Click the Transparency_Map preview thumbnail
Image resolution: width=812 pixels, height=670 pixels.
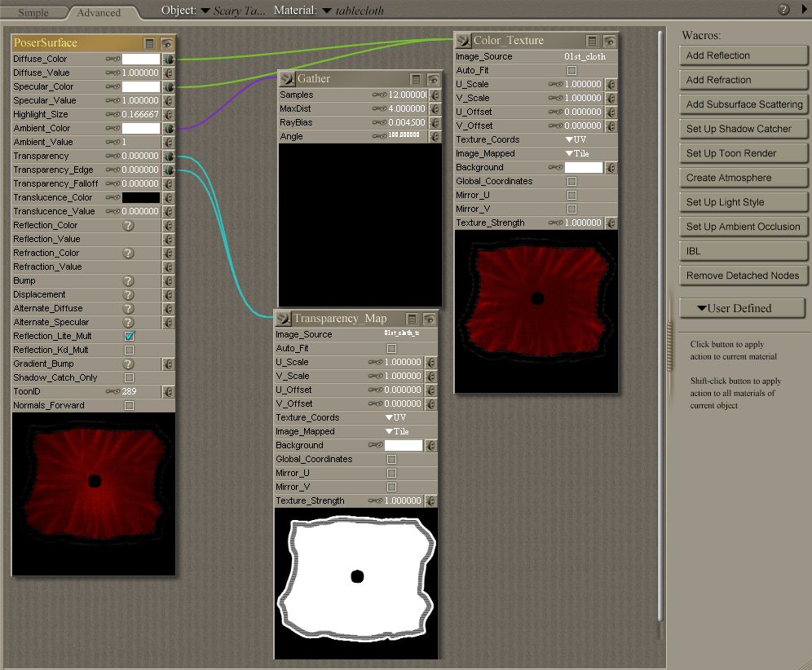tap(355, 584)
